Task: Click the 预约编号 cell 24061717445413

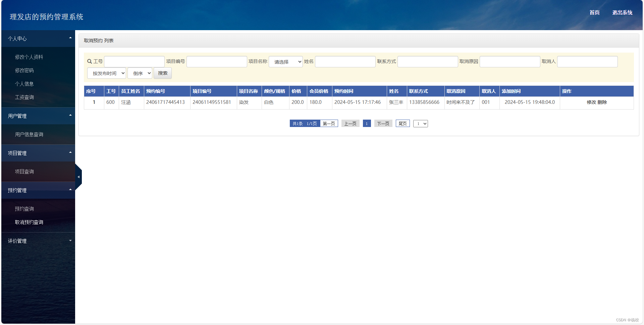Action: coord(165,102)
